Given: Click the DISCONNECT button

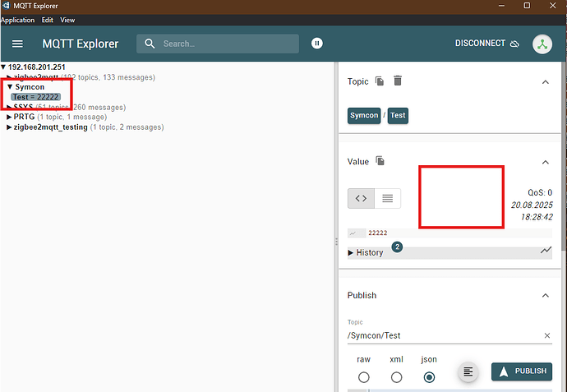Looking at the screenshot, I should 486,44.
